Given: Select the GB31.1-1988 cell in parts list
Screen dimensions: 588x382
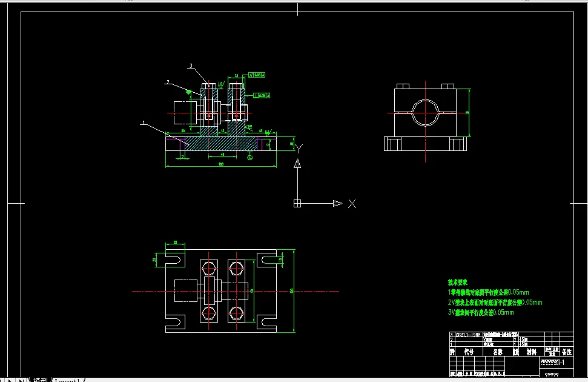Looking at the screenshot, I should pyautogui.click(x=468, y=334).
